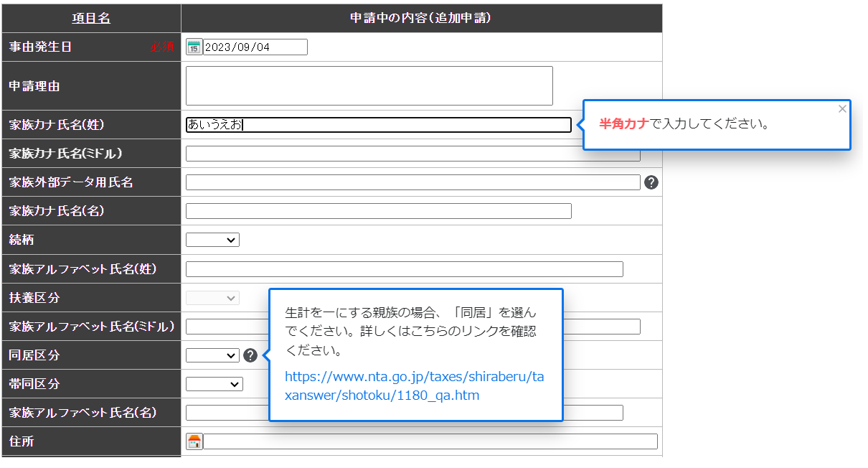Click the 家族アルファベット氏名(名) input field
This screenshot has height=468, width=868.
405,413
